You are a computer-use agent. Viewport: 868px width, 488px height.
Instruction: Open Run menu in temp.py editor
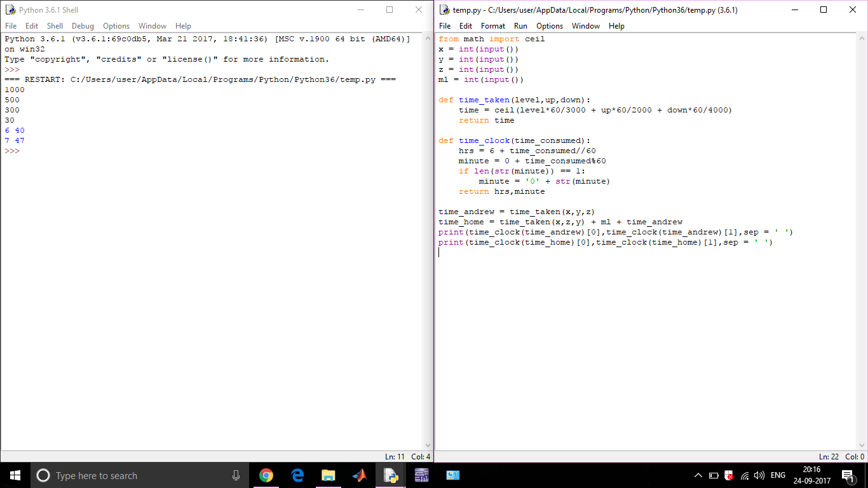click(x=520, y=26)
